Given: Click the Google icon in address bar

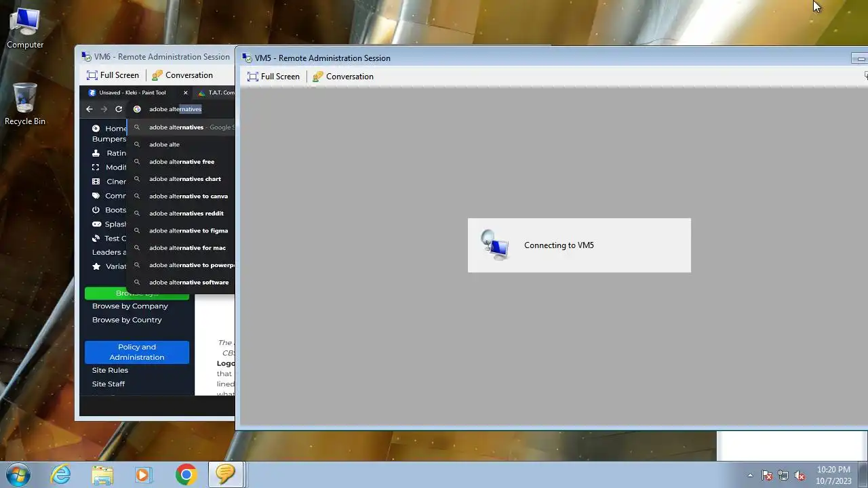Looking at the screenshot, I should [x=137, y=109].
